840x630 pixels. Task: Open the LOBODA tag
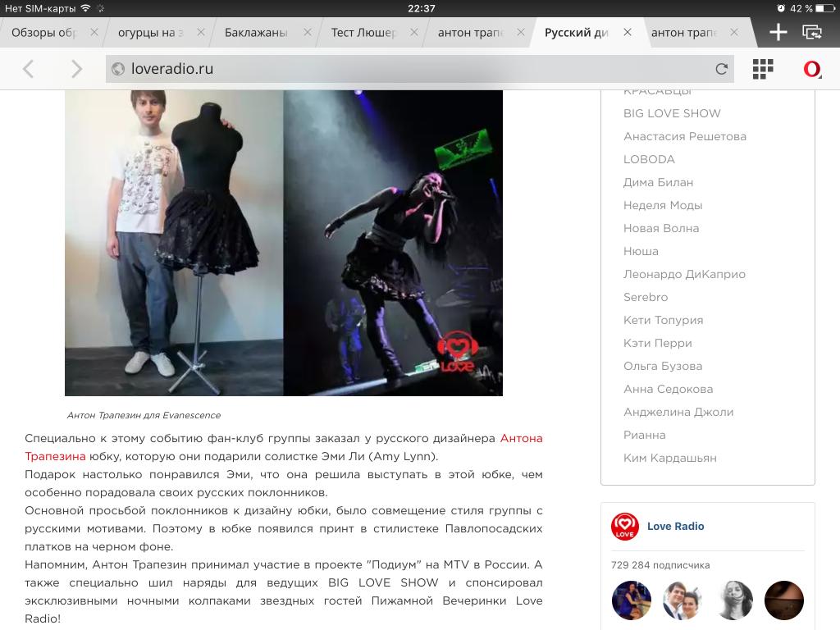tap(649, 160)
